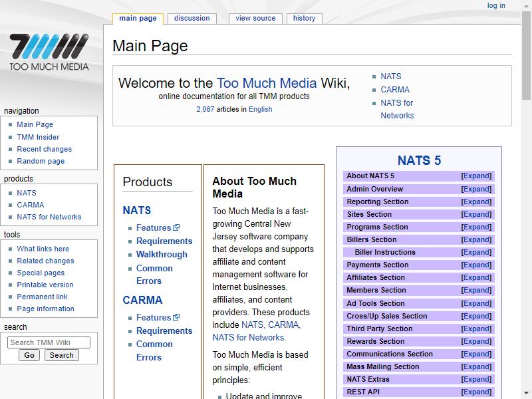Open Common Errors under CARMA
This screenshot has width=532, height=399.
(154, 350)
